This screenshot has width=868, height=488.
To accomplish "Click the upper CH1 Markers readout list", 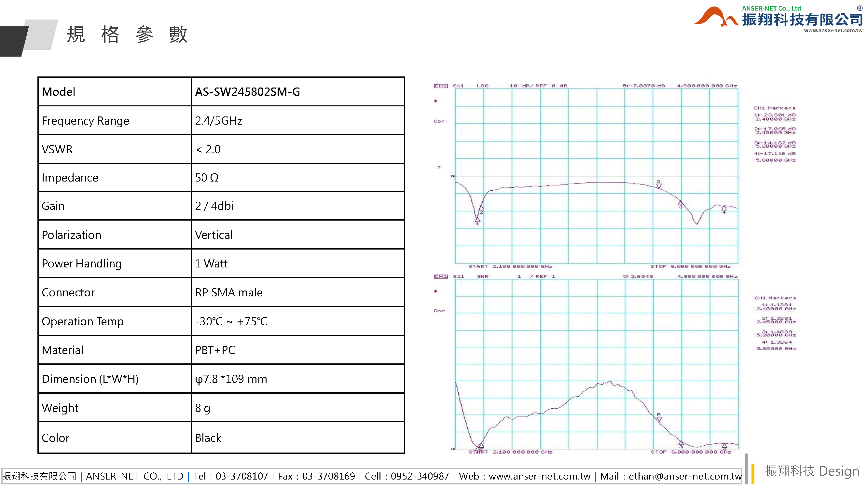I will 775,134.
